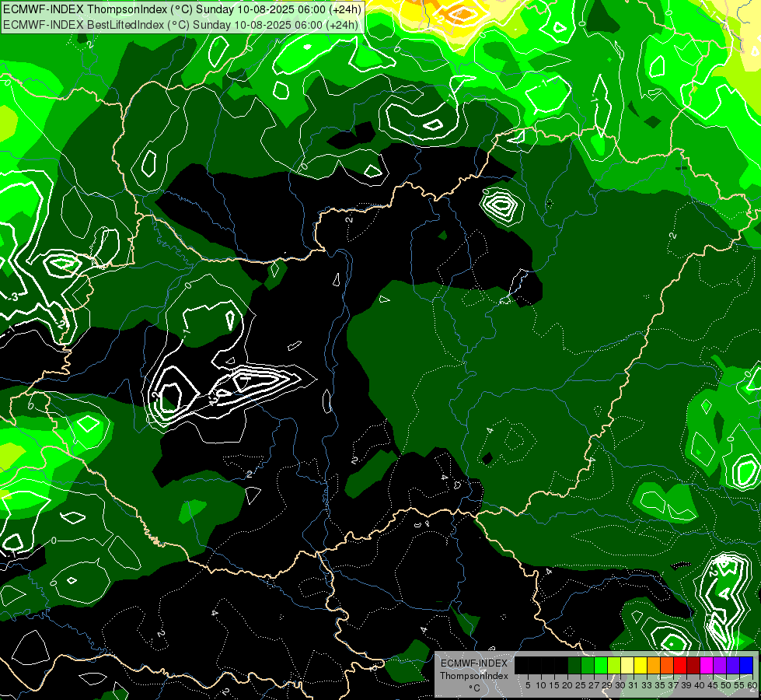Select the red 37–39 legend swatch

point(680,665)
